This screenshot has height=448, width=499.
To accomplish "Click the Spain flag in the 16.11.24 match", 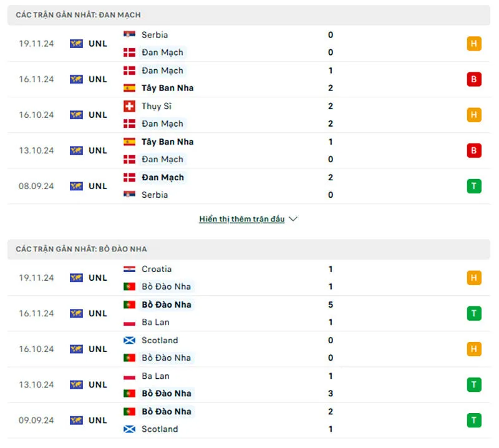I will [x=129, y=88].
